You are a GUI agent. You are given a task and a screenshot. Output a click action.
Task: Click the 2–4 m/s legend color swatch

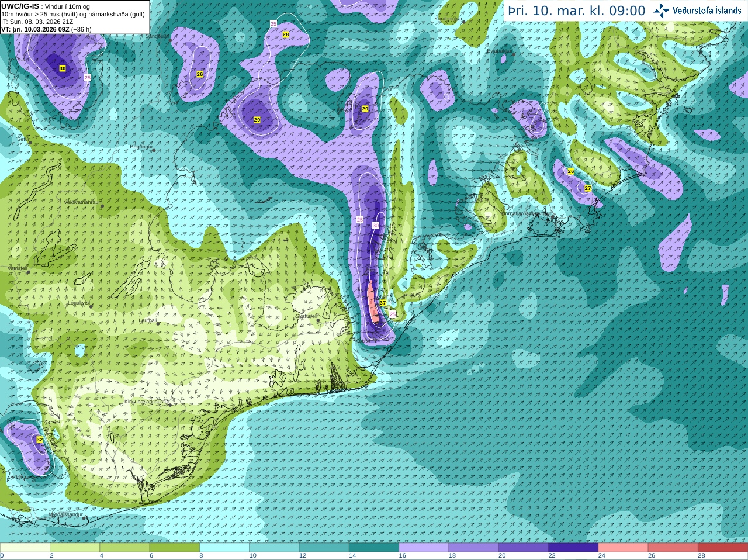click(x=75, y=548)
